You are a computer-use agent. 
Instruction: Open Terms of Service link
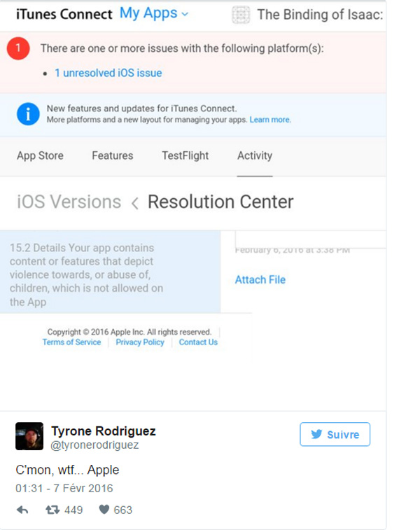[x=71, y=342]
